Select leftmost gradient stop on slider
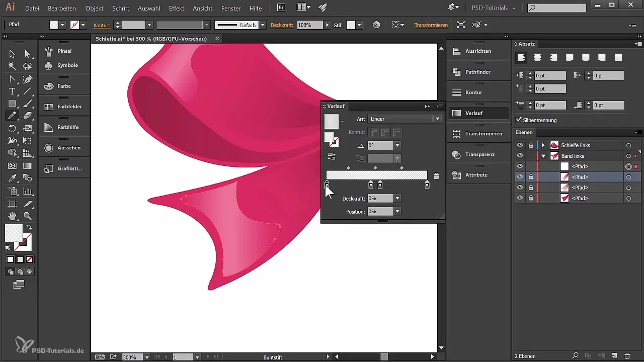 (327, 185)
